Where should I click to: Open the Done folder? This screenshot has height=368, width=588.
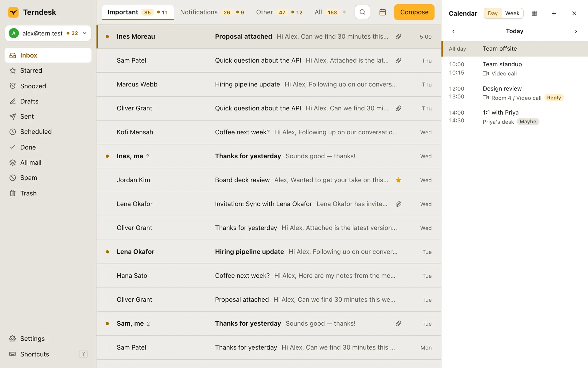point(48,147)
